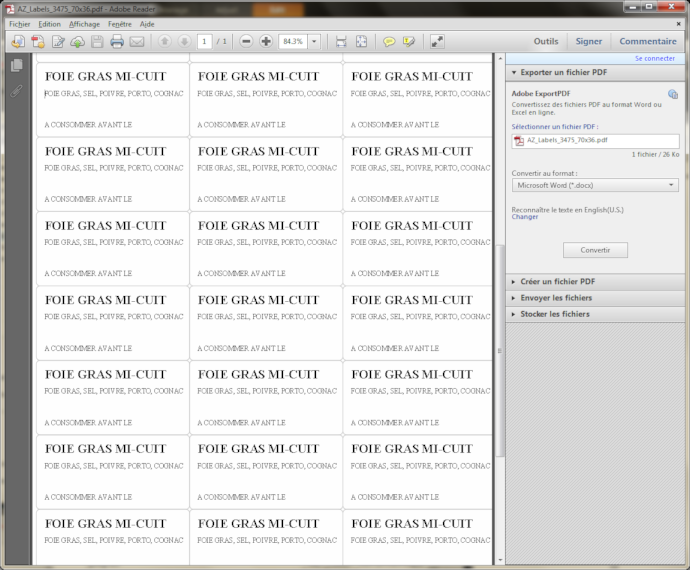Click the Open file toolbar icon
Image resolution: width=690 pixels, height=570 pixels.
[18, 42]
